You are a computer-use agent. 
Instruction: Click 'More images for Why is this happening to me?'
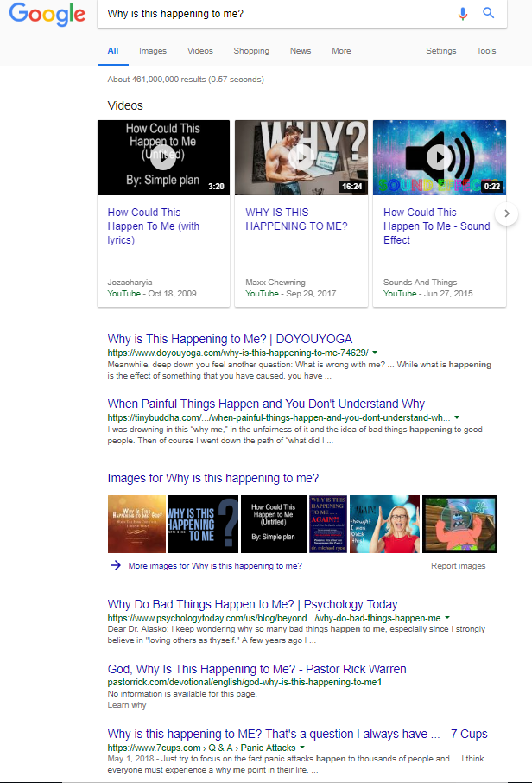coord(215,566)
